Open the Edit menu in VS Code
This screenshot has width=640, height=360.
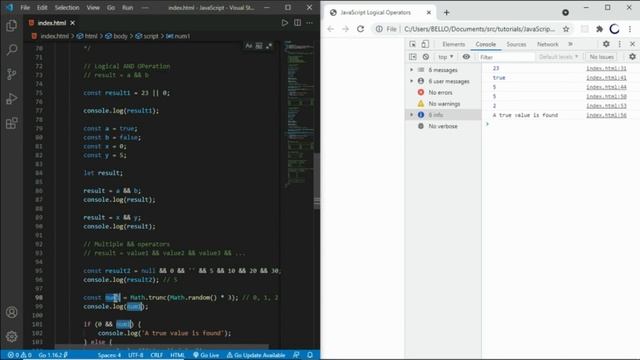coord(42,8)
